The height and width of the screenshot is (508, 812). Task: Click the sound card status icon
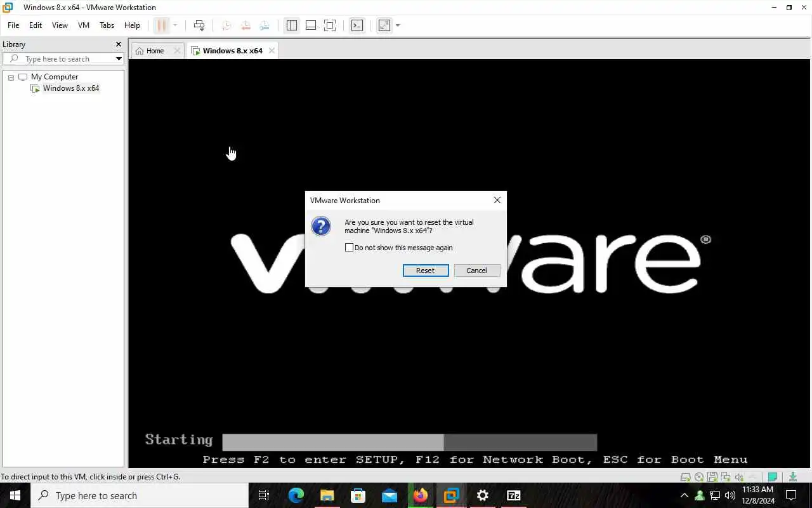[x=739, y=477]
